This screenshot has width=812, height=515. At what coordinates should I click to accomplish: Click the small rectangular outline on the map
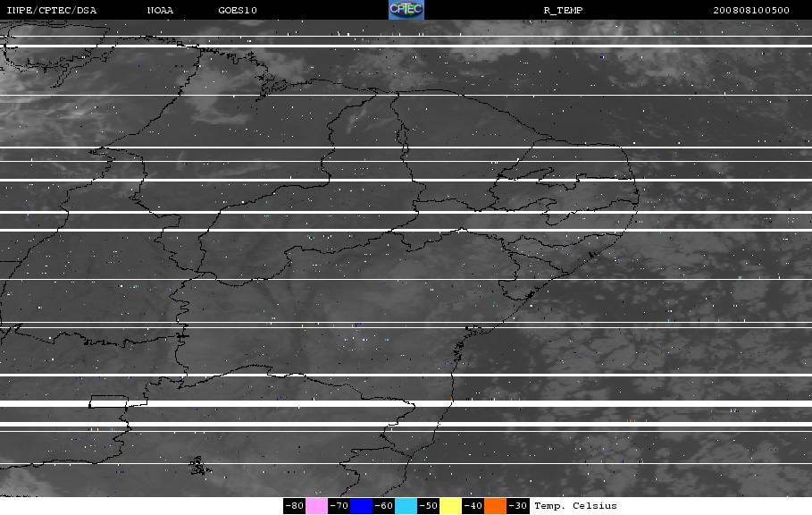point(108,401)
